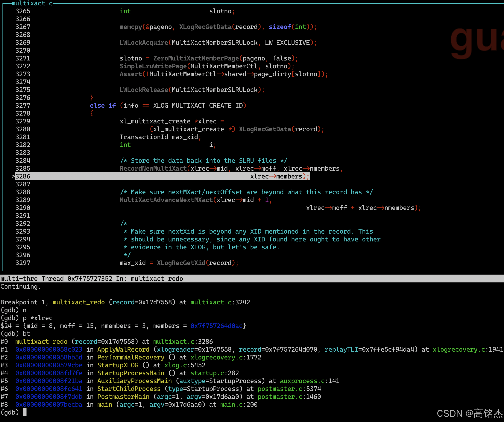Click ApplyWalRecord in the backtrace
The image size is (504, 422).
click(x=123, y=350)
